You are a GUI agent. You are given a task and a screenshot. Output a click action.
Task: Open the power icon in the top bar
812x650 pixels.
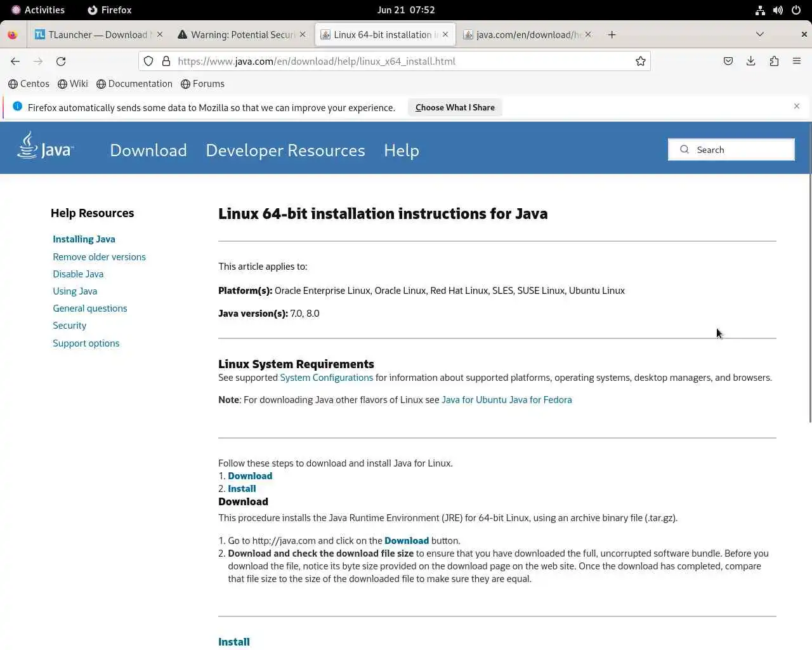pos(796,10)
